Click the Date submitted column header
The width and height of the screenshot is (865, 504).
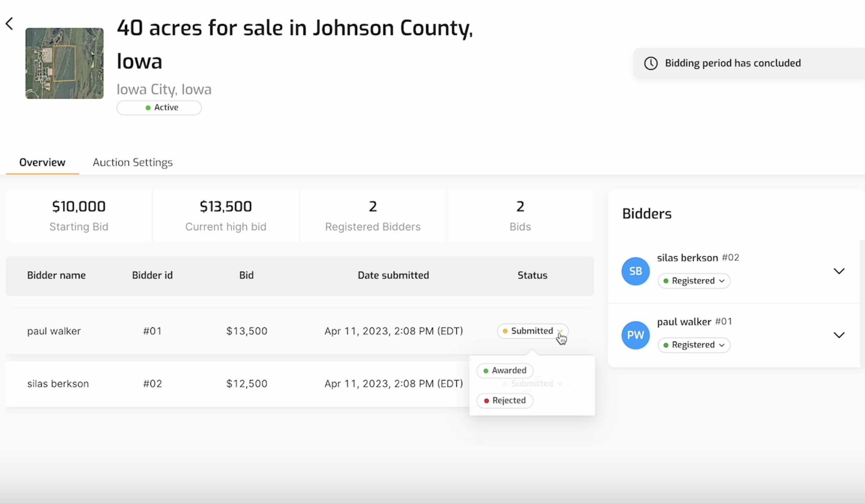point(393,275)
